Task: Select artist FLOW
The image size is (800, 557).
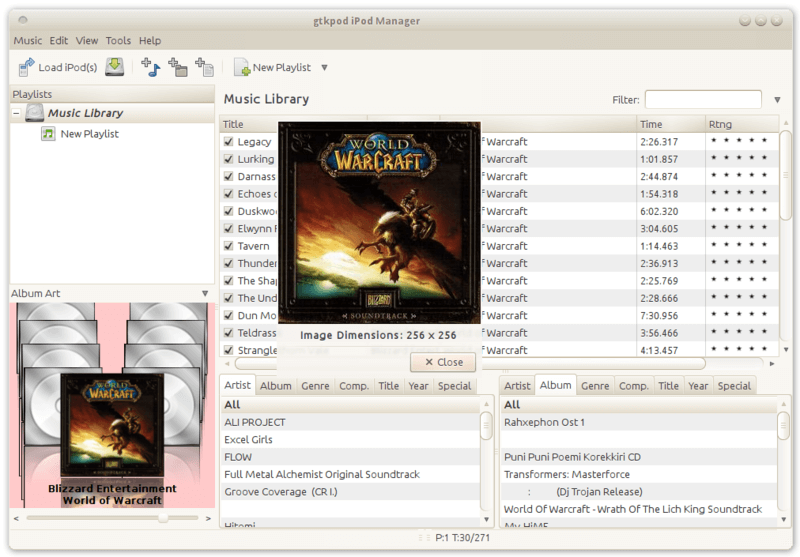Action: pos(351,457)
